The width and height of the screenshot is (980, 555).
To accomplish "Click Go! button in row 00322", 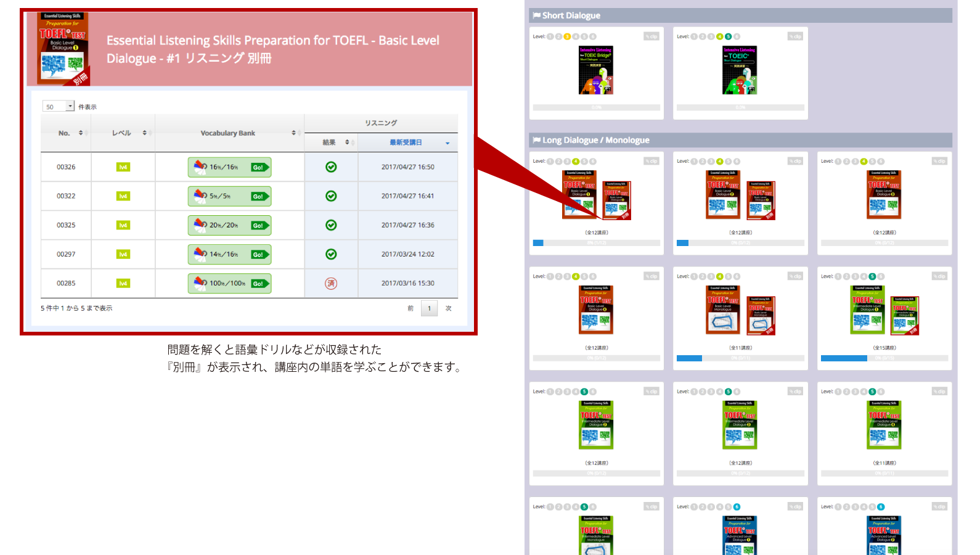I will [x=260, y=196].
